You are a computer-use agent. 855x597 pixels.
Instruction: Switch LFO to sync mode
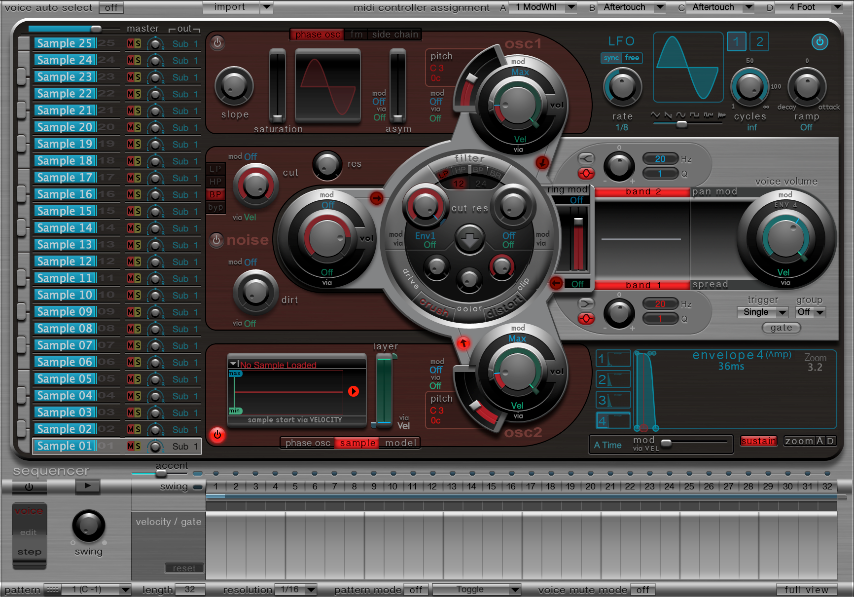611,58
